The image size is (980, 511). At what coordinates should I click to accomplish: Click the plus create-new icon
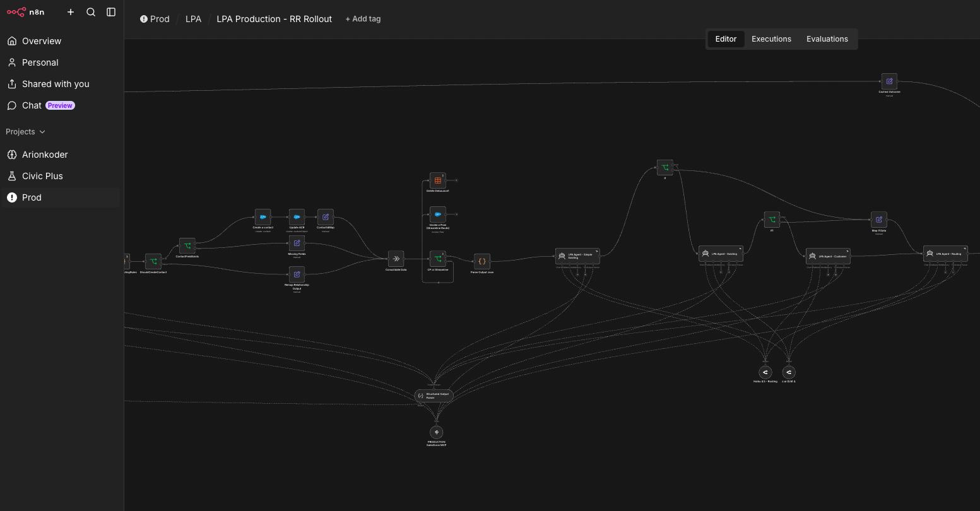pyautogui.click(x=71, y=12)
